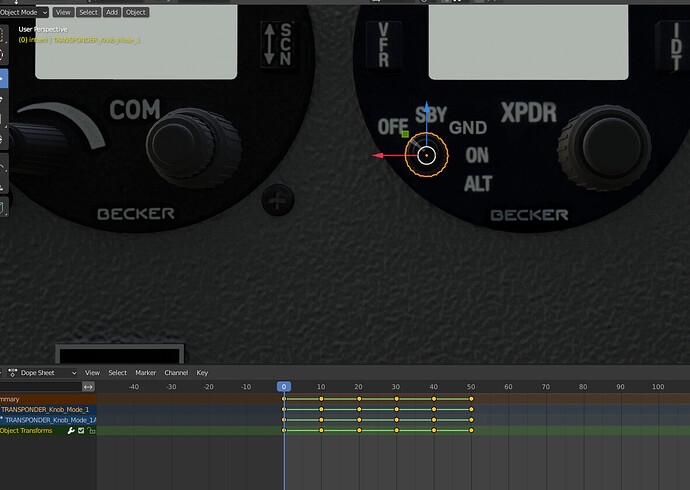Viewport: 690px width, 490px height.
Task: Select Summary keyframe at frame 30
Action: 396,399
